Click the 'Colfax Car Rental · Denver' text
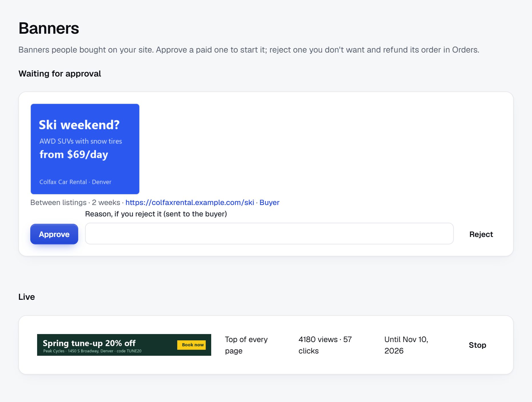532x402 pixels. coord(75,182)
